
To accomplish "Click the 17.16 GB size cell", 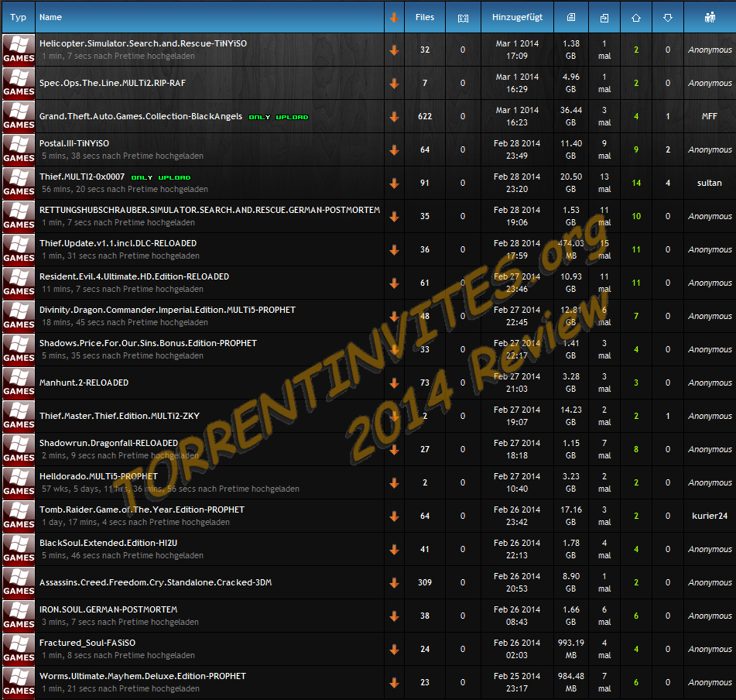I will point(571,516).
